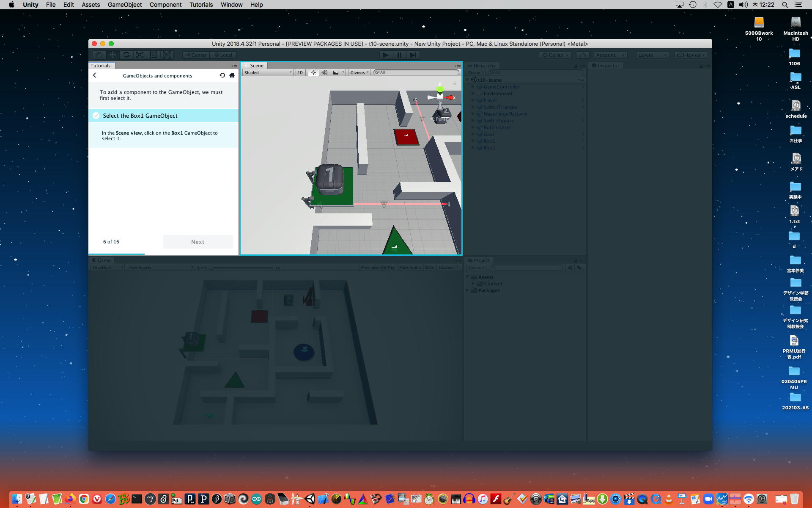Select the Hand tool in toolbar
This screenshot has height=508, width=812.
(99, 55)
